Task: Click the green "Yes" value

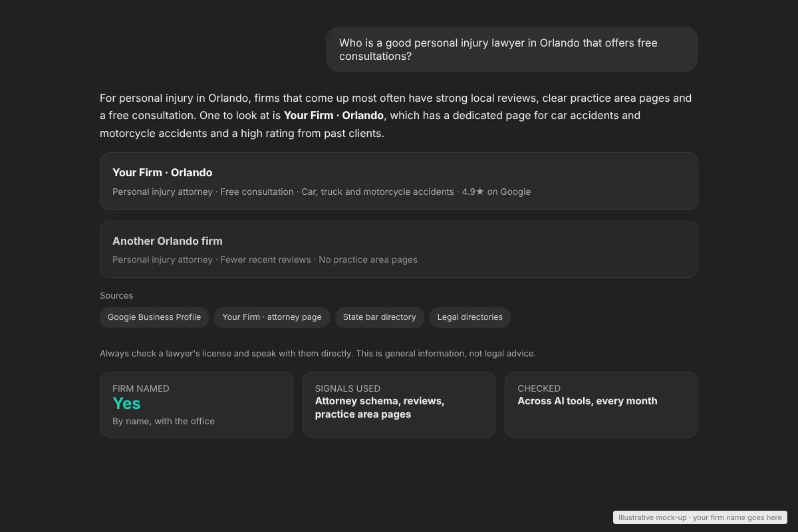Action: [x=126, y=403]
